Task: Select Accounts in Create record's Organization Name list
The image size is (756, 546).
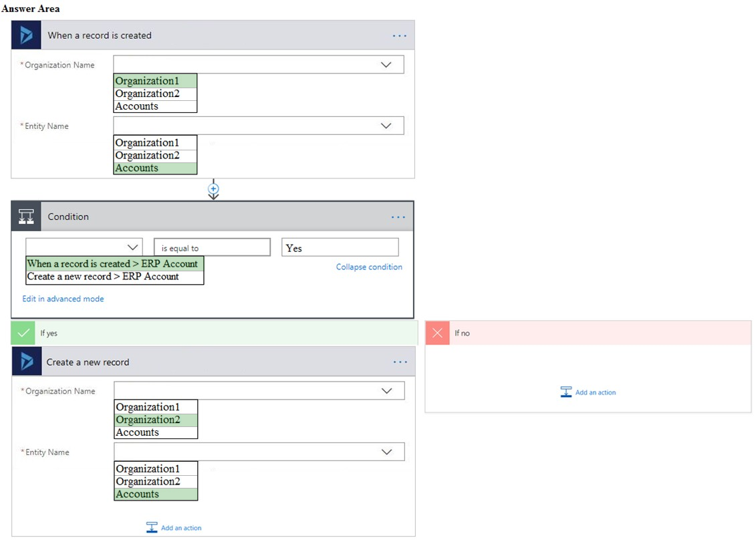Action: pos(156,432)
